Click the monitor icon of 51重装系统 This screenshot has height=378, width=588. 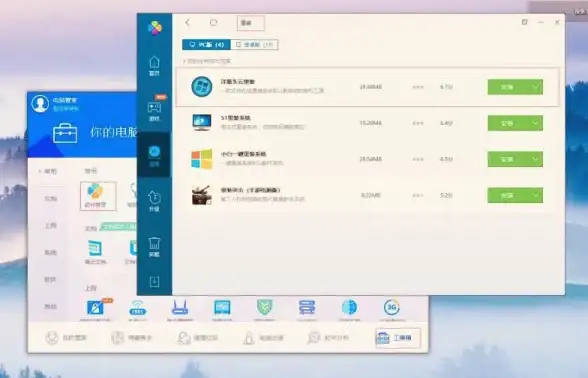[x=202, y=123]
